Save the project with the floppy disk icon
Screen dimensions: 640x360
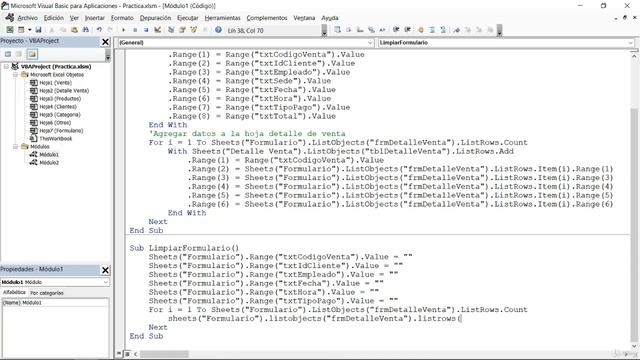coord(38,30)
